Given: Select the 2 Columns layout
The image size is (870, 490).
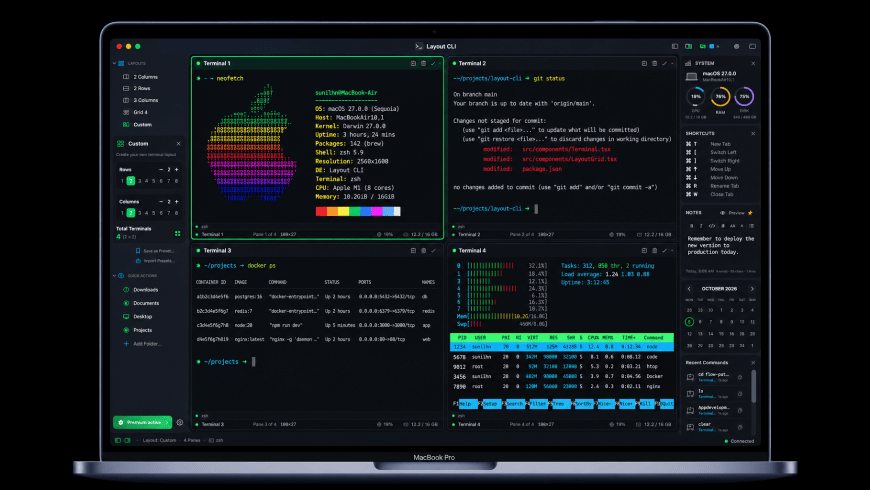Looking at the screenshot, I should (x=141, y=77).
